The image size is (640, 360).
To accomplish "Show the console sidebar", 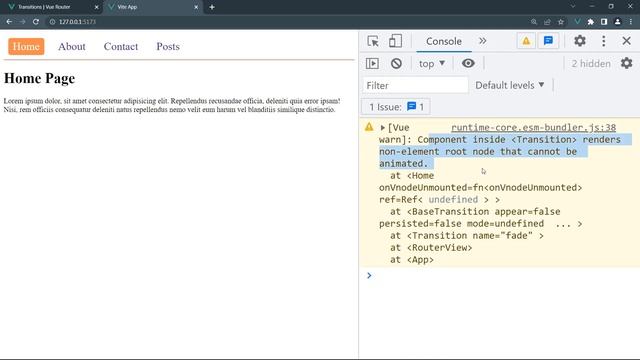I will point(372,63).
